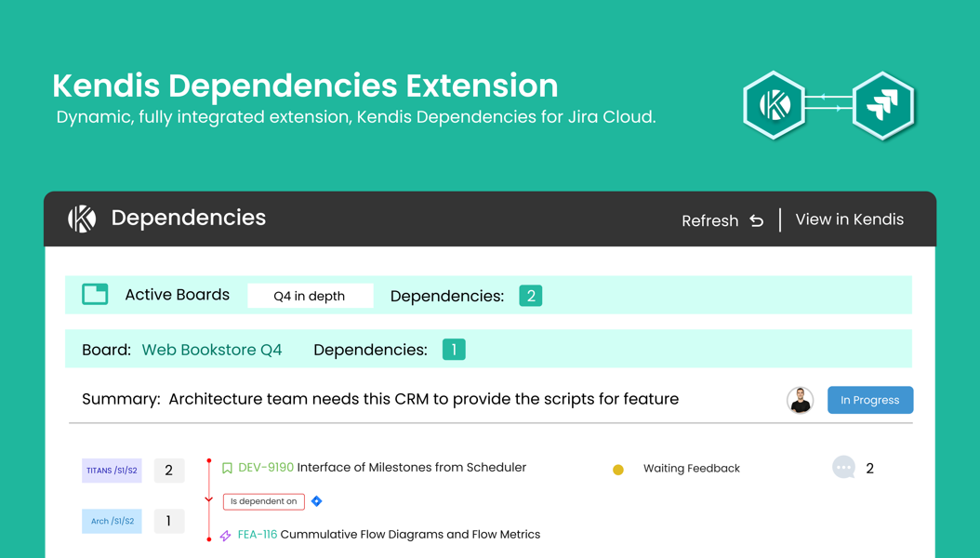Click the Refresh label
The width and height of the screenshot is (980, 558).
[x=710, y=220]
